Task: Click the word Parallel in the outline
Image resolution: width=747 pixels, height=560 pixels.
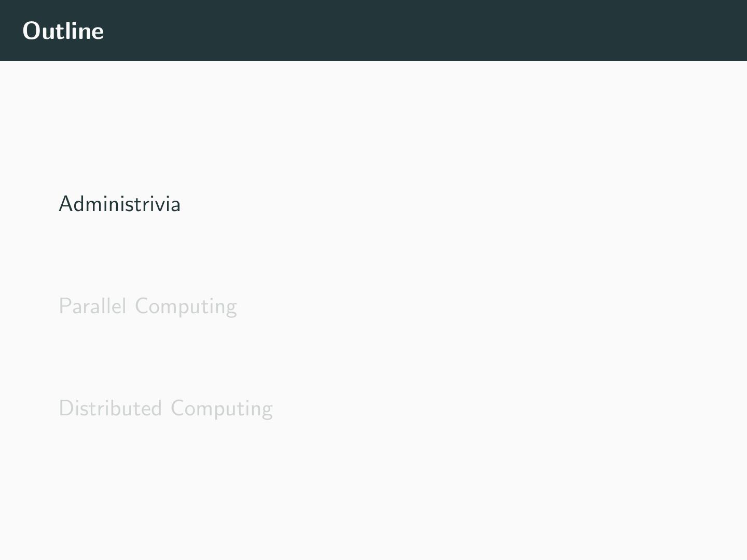Action: [92, 306]
